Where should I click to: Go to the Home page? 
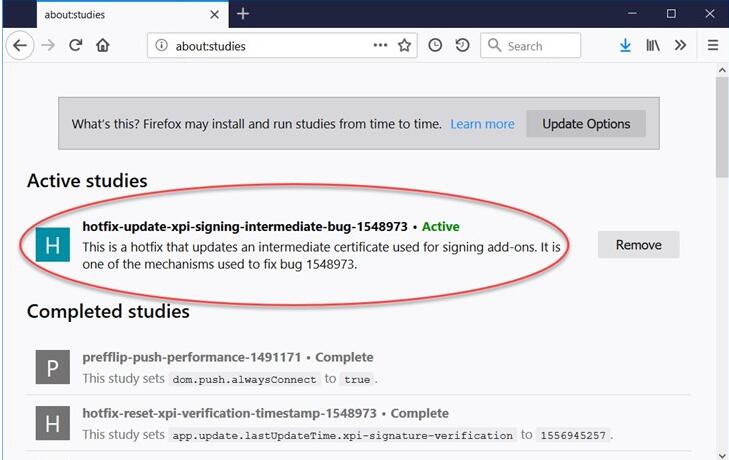103,45
